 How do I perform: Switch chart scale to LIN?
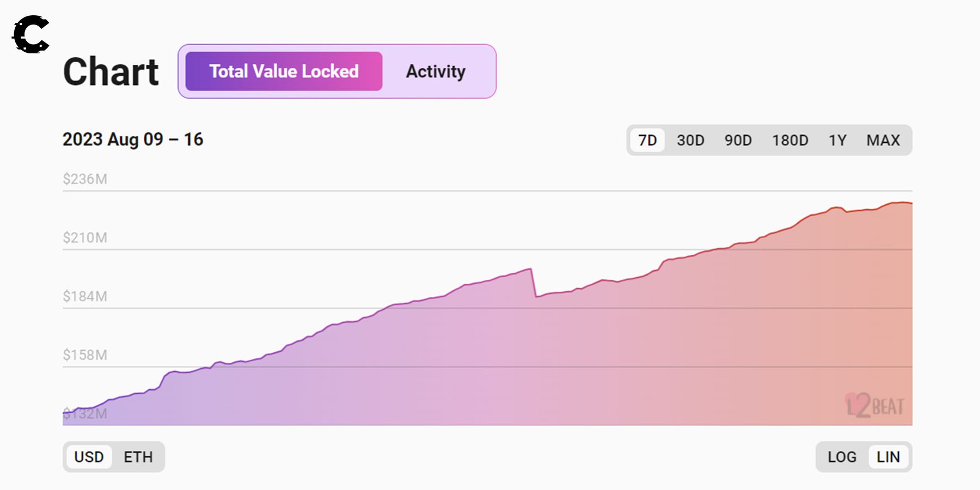point(888,457)
